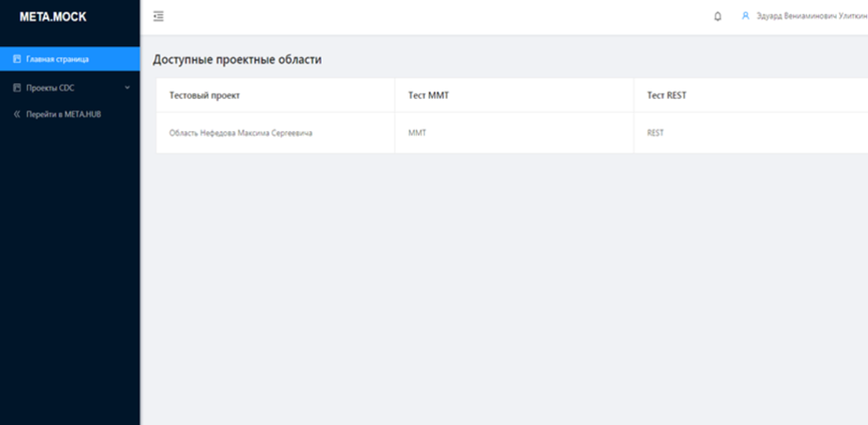Open the Эдуард Вениаминович Улиткин user menu
Viewport: 868px width, 425px height.
813,16
